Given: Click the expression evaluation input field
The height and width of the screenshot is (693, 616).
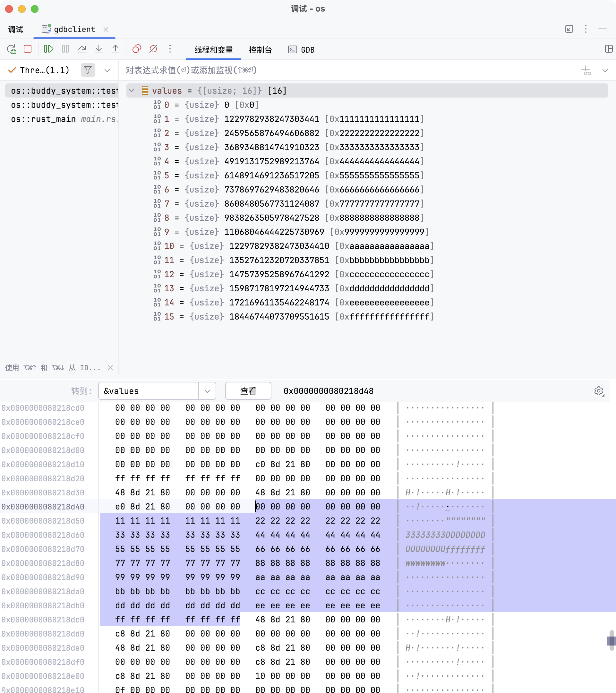Looking at the screenshot, I should [339, 70].
